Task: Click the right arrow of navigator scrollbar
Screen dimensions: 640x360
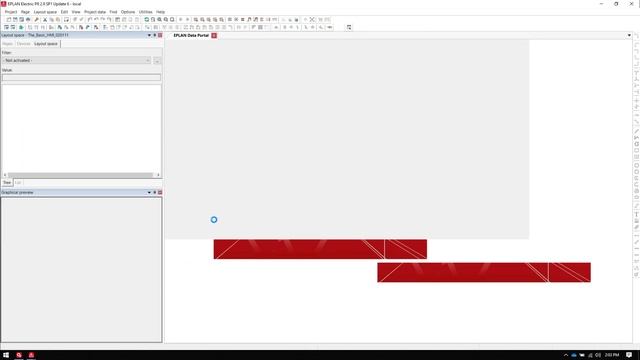Action: click(158, 175)
